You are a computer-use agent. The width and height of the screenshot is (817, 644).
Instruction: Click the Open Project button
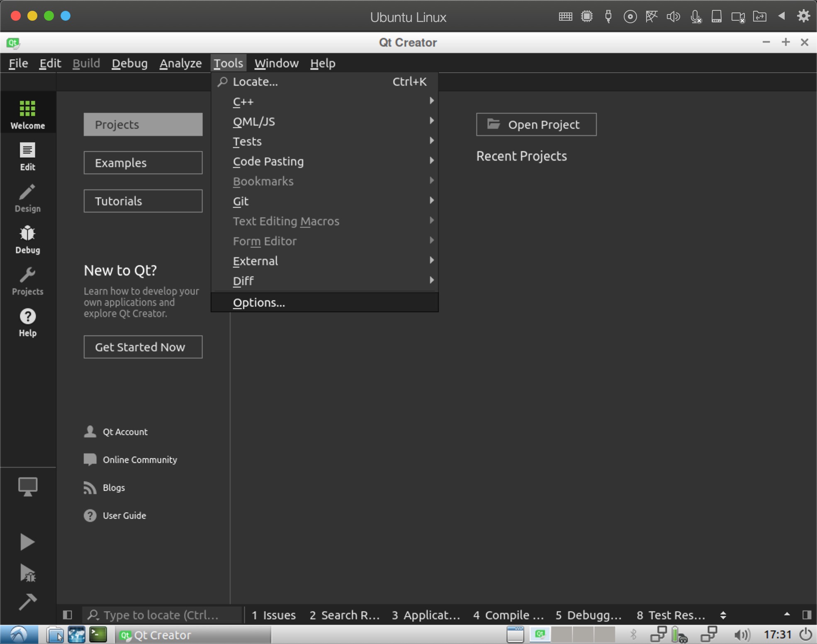point(536,124)
